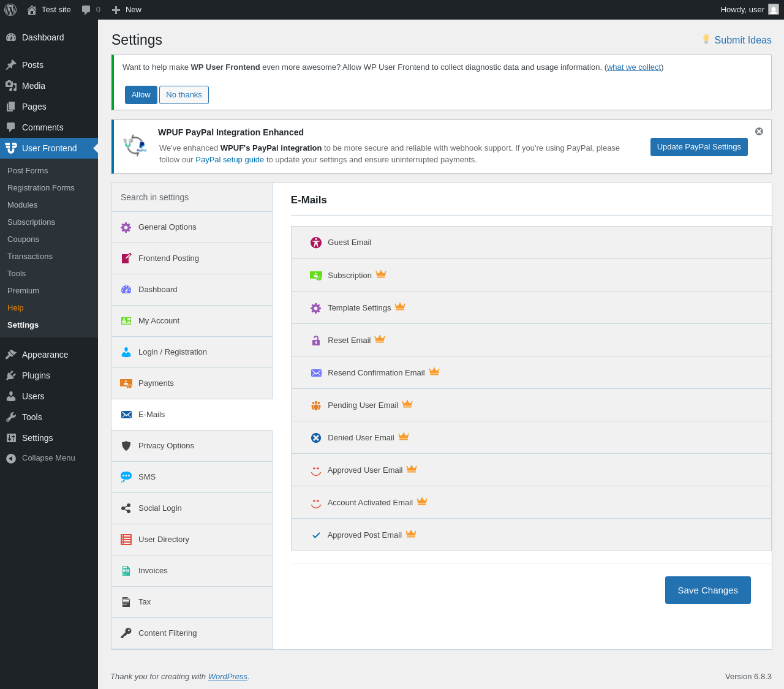Open the Plugins admin menu
Viewport: 784px width, 689px height.
pyautogui.click(x=49, y=375)
